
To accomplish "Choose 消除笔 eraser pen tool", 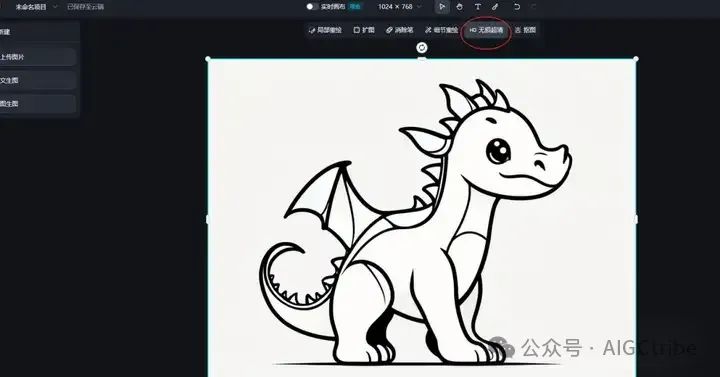I will tap(399, 30).
